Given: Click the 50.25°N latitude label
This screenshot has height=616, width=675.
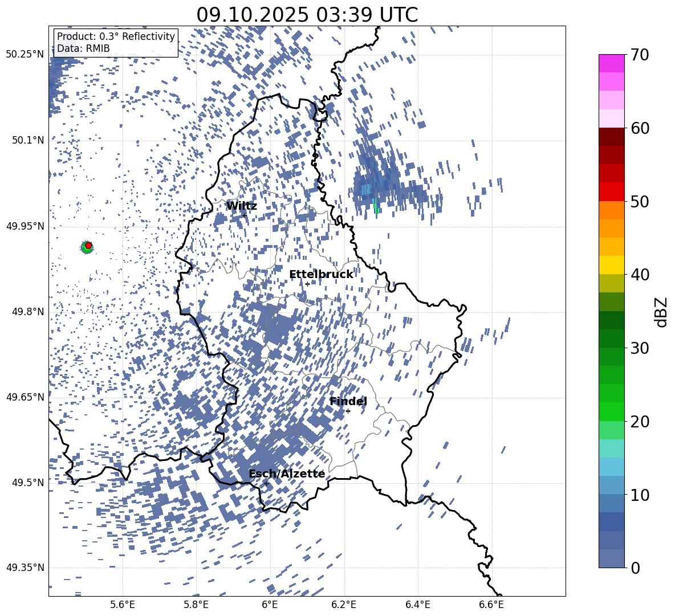Looking at the screenshot, I should coord(25,55).
